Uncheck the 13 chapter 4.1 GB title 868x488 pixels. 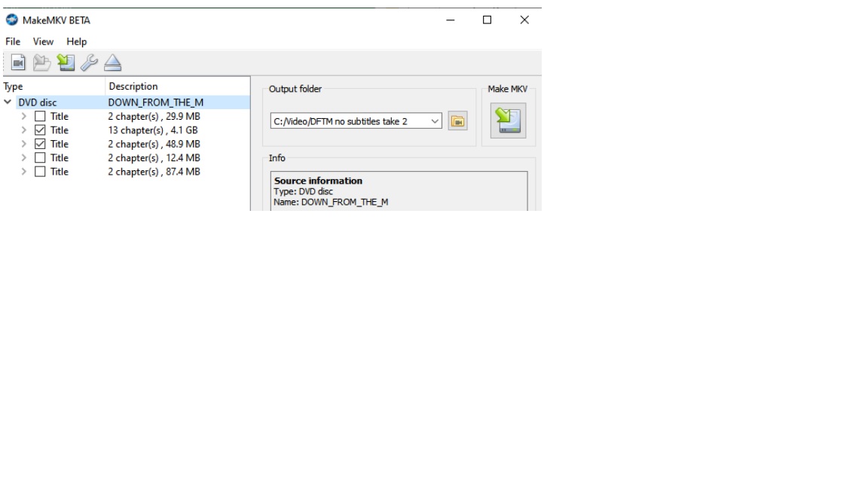coord(41,130)
